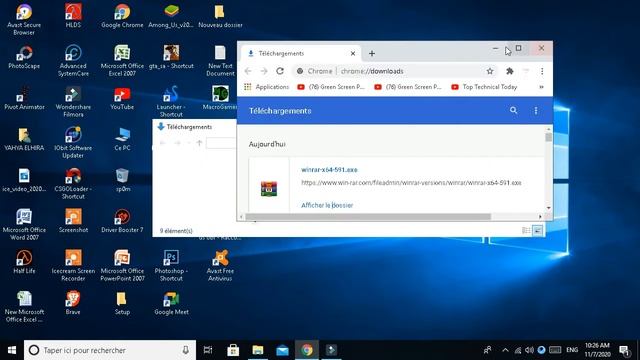The image size is (640, 360).
Task: Go forward in Chrome
Action: coord(264,71)
